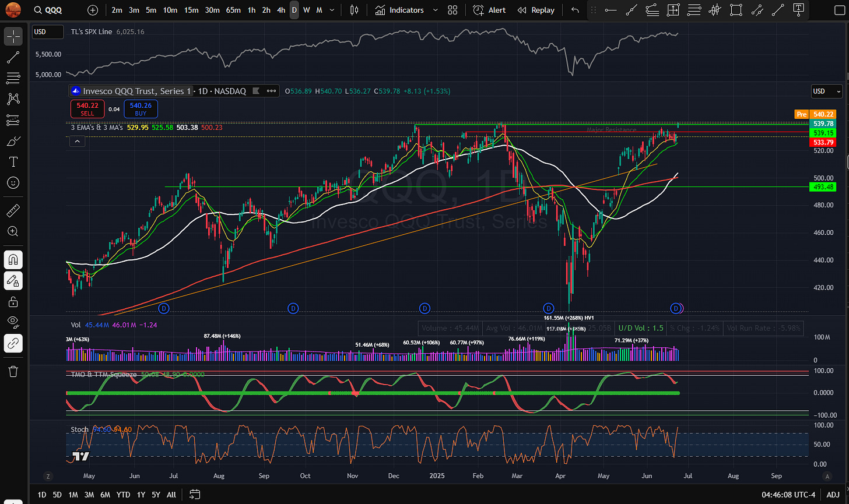Toggle stay-in-drawing-mode pencil lock

point(13,280)
